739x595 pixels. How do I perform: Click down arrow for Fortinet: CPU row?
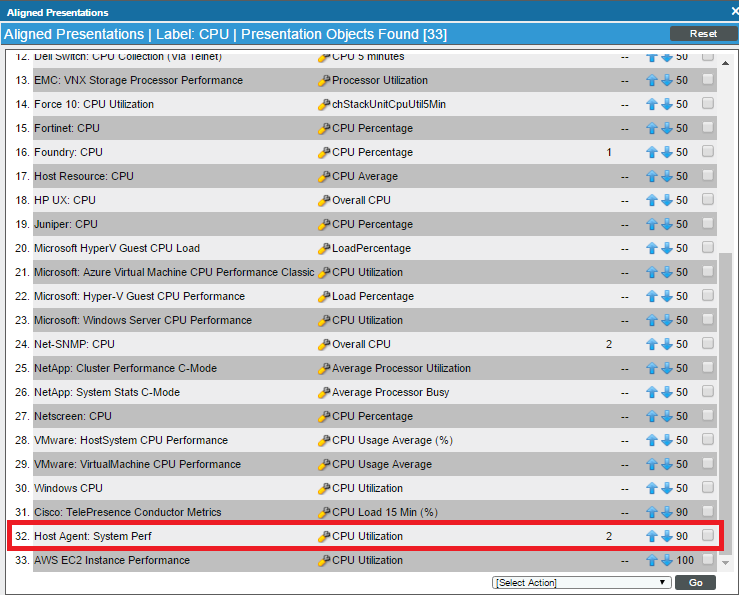tap(666, 128)
